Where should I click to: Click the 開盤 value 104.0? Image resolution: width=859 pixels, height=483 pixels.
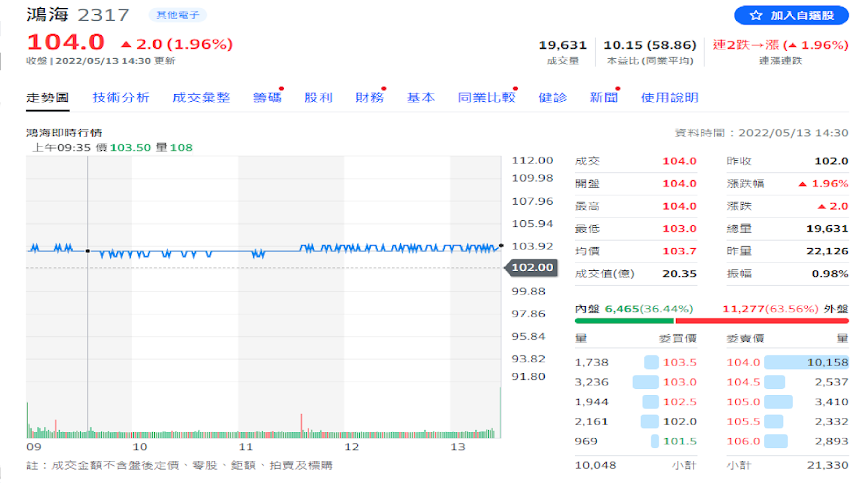(x=679, y=183)
